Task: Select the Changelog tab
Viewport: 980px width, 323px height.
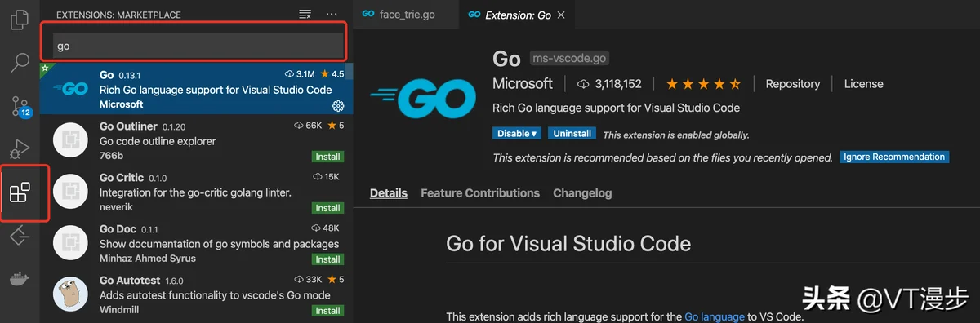Action: coord(582,193)
